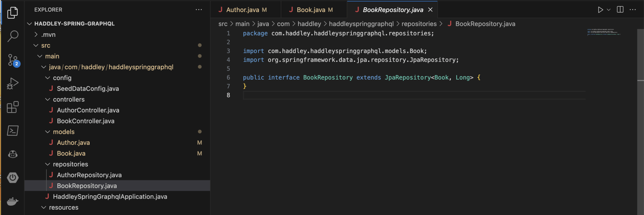
Task: Click the repositories breadcrumb segment
Action: (x=419, y=24)
